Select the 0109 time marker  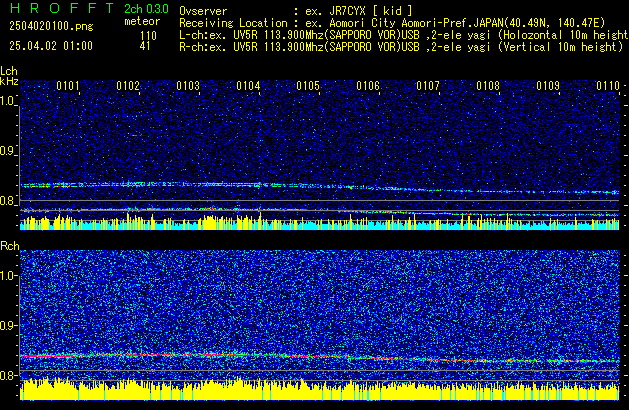click(x=548, y=86)
